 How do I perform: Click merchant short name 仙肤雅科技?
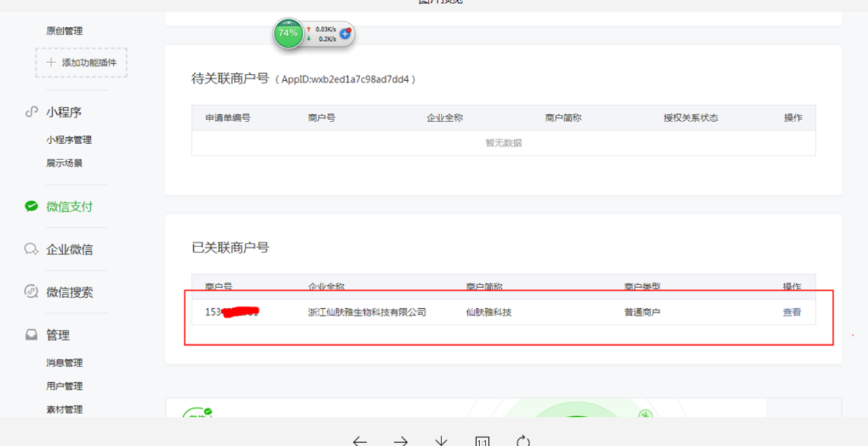[x=489, y=312]
